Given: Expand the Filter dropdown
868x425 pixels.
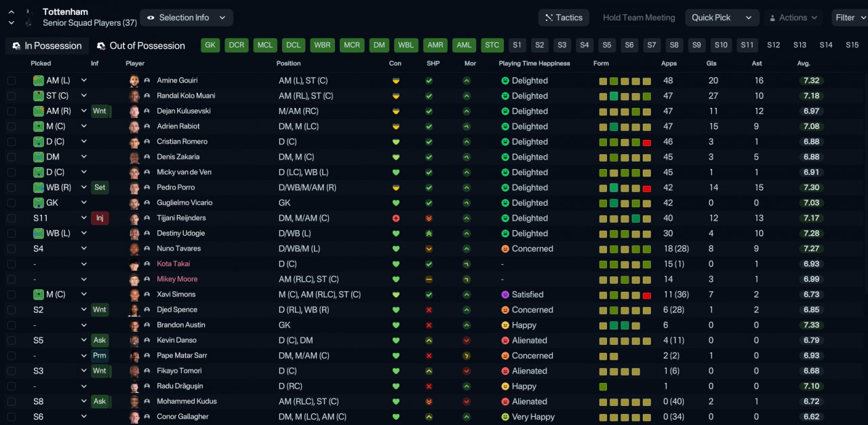Looking at the screenshot, I should click(850, 18).
